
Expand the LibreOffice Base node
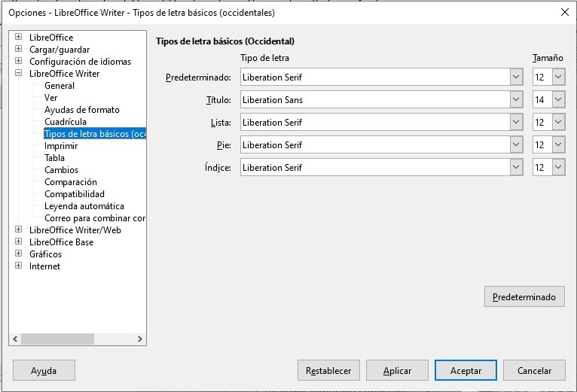click(18, 242)
